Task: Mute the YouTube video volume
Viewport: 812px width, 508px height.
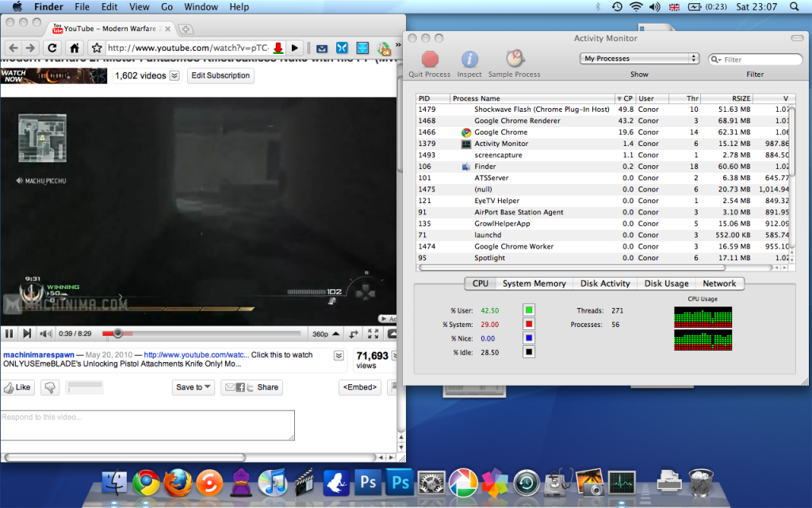Action: tap(46, 334)
